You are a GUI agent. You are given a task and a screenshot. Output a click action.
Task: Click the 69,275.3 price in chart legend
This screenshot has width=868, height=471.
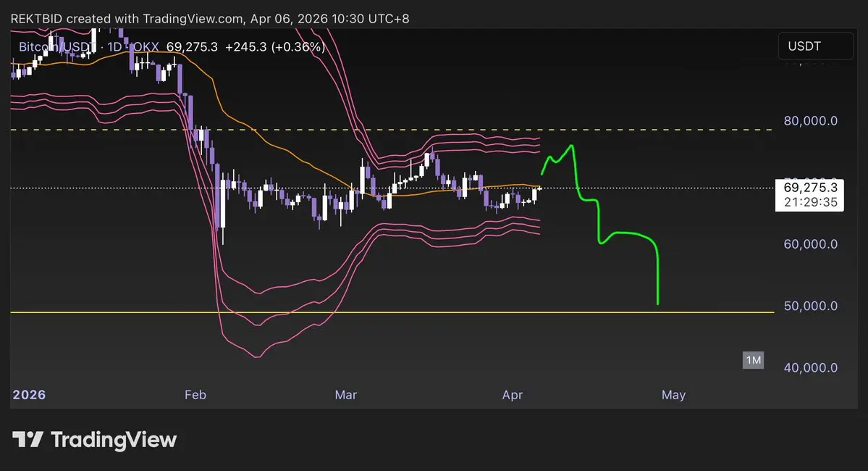point(192,47)
